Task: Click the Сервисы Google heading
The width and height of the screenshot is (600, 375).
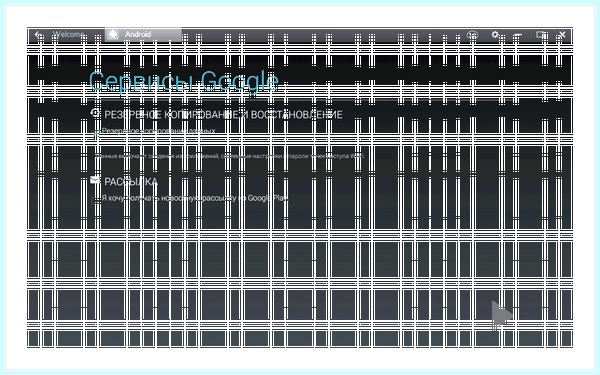Action: point(184,81)
